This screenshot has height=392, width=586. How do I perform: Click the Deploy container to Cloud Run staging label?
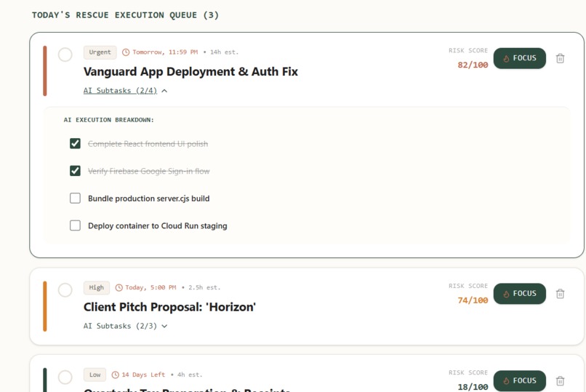(x=158, y=225)
